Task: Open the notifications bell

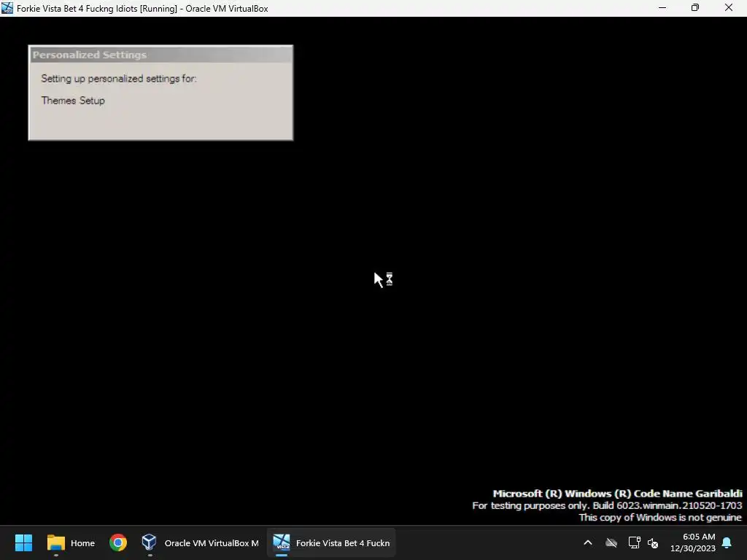Action: [727, 542]
